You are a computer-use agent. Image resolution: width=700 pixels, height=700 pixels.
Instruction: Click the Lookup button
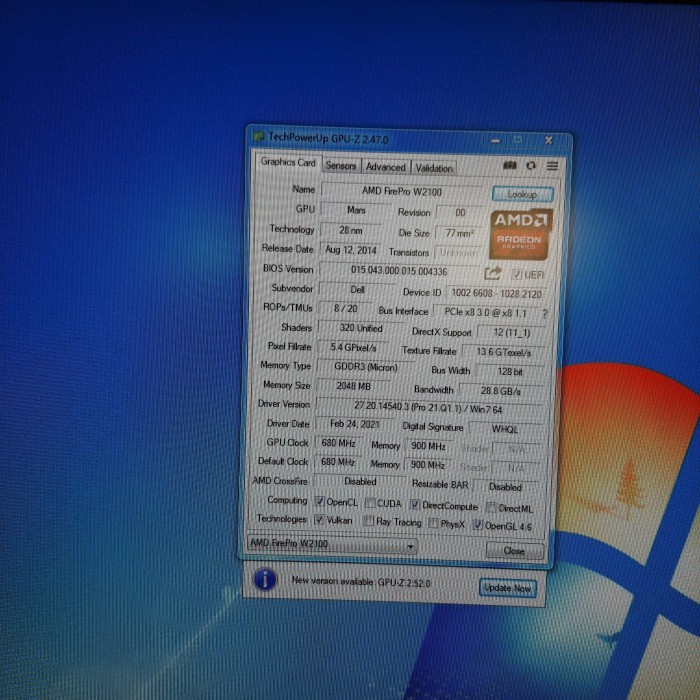522,195
